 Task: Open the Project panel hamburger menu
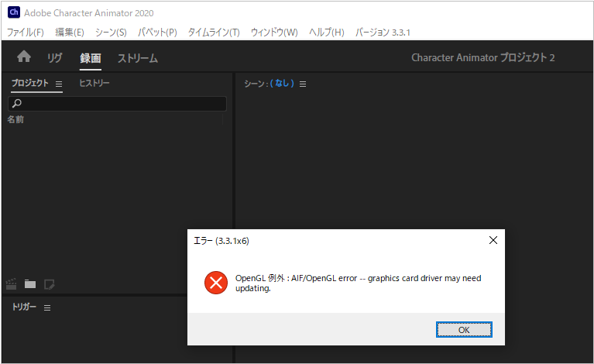pyautogui.click(x=59, y=84)
